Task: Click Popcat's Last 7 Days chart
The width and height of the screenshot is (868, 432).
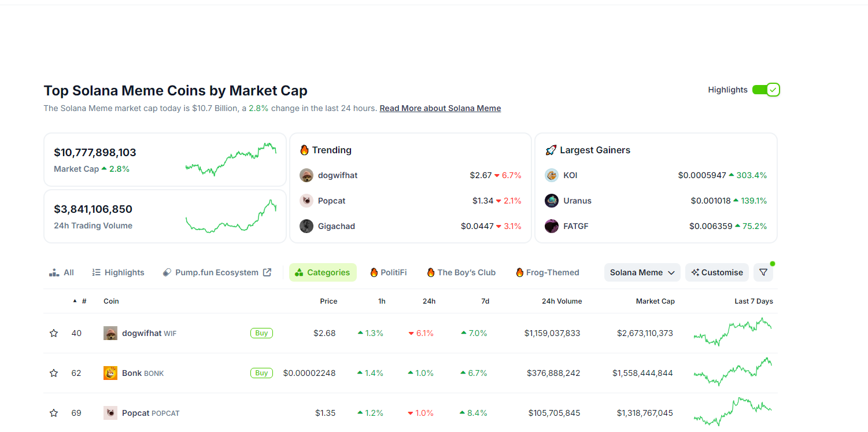Action: point(733,412)
